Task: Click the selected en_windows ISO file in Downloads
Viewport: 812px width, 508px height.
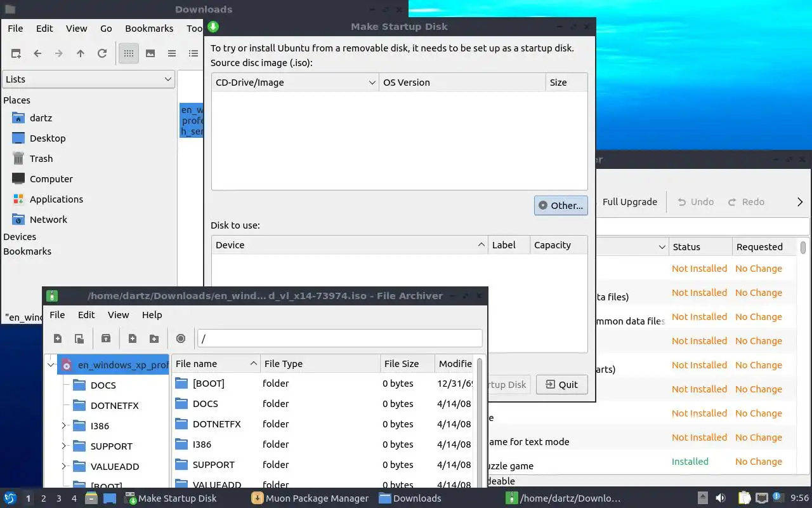Action: 192,121
